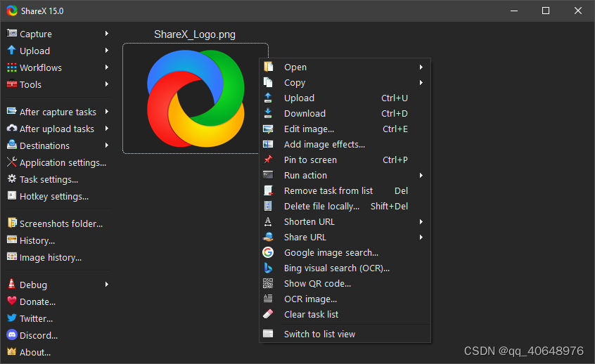Select Edit image... in context menu

(x=345, y=129)
